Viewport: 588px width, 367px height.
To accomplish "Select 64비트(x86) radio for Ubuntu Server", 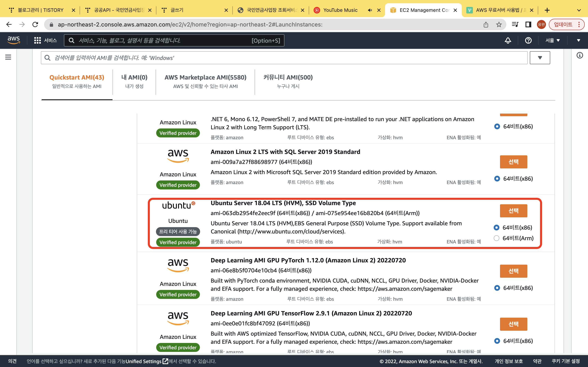I will [x=496, y=227].
